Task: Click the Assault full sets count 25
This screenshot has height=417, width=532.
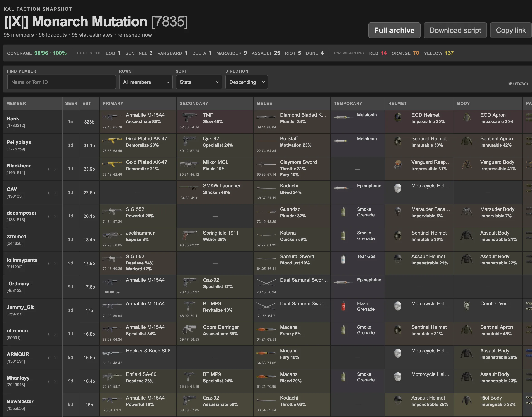Action: 277,53
